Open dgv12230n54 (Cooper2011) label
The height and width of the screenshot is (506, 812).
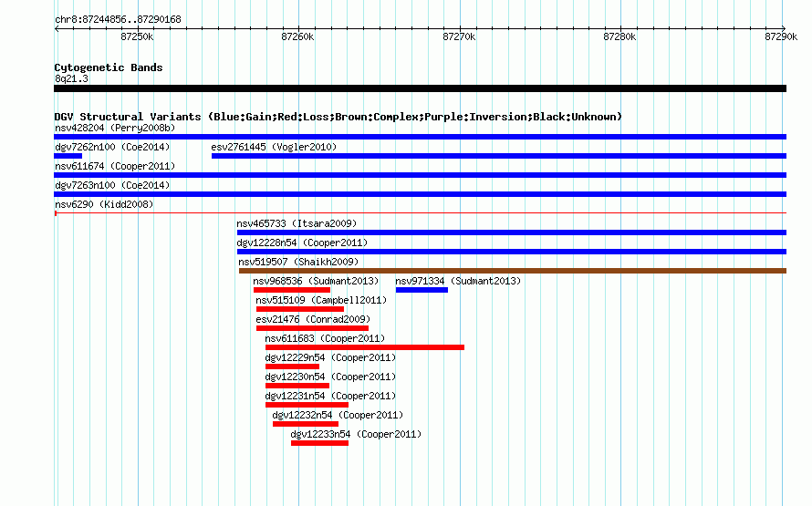pyautogui.click(x=330, y=377)
